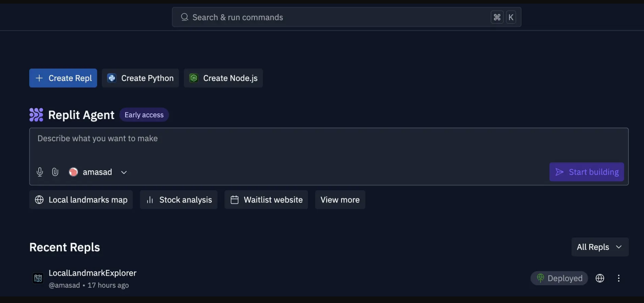Attach a file with the paperclip icon
Image resolution: width=644 pixels, height=303 pixels.
point(55,172)
